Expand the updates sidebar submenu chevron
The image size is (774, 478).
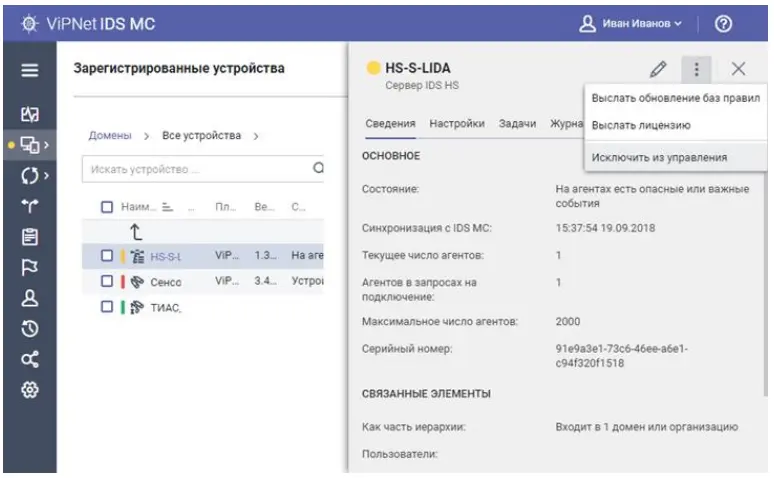pos(46,175)
